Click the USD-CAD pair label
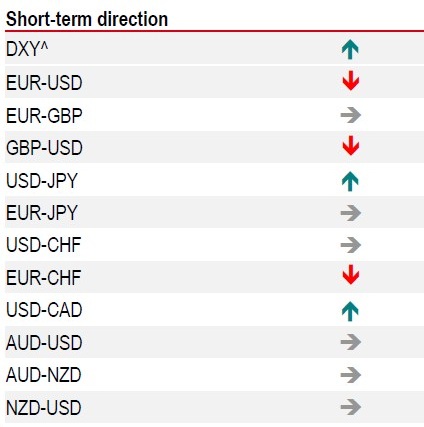Screen dimensions: 424x427 pos(44,310)
